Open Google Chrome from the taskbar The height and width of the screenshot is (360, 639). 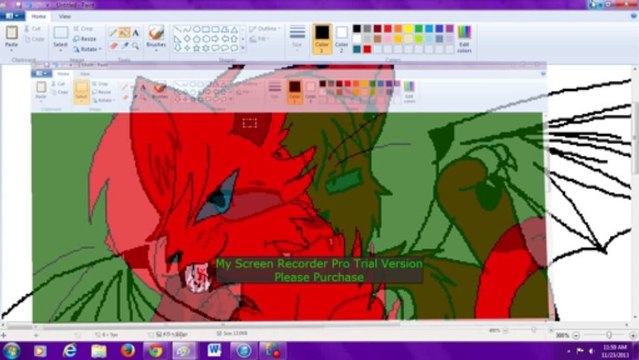pyautogui.click(x=155, y=351)
